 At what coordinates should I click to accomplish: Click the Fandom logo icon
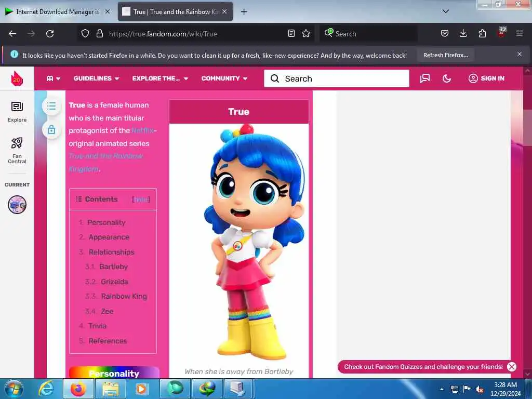click(x=17, y=78)
